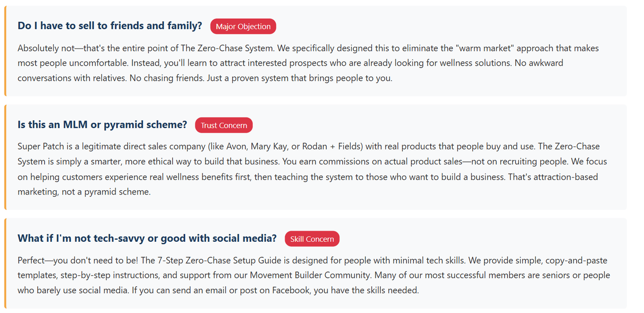Screen dimensions: 644x313
Task: Click the orange accent bar of the MLM card
Action: tap(5, 157)
